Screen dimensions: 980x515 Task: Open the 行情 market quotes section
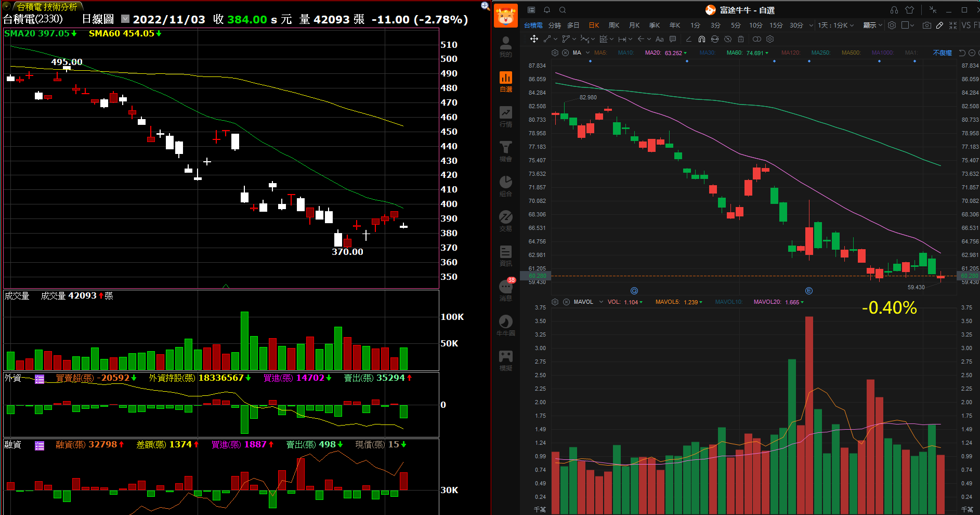(505, 117)
